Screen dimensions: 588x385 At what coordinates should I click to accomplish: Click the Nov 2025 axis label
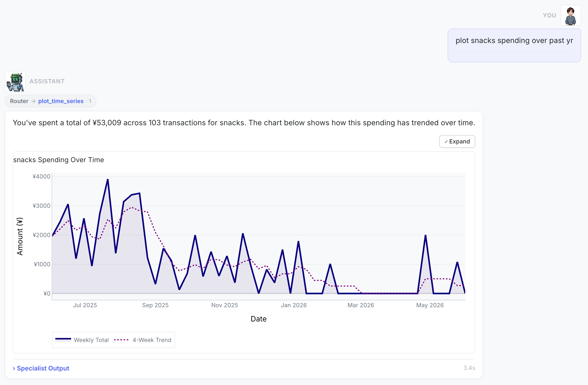[x=225, y=305]
